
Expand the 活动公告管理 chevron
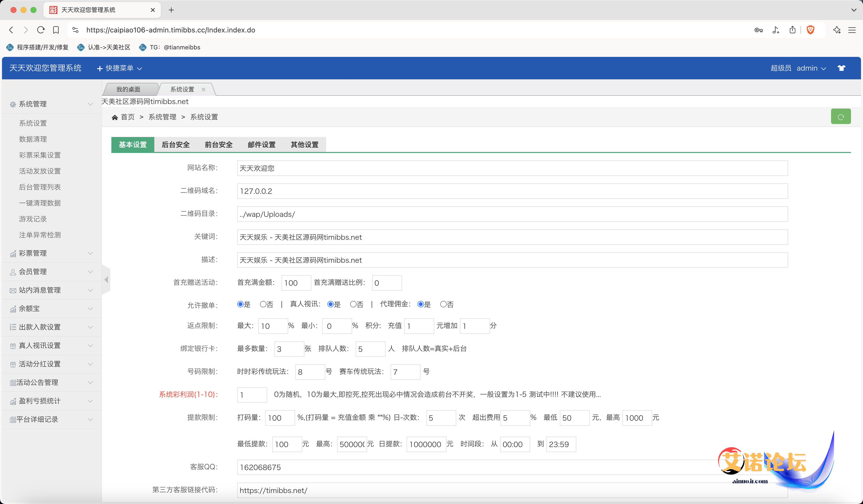click(x=90, y=382)
